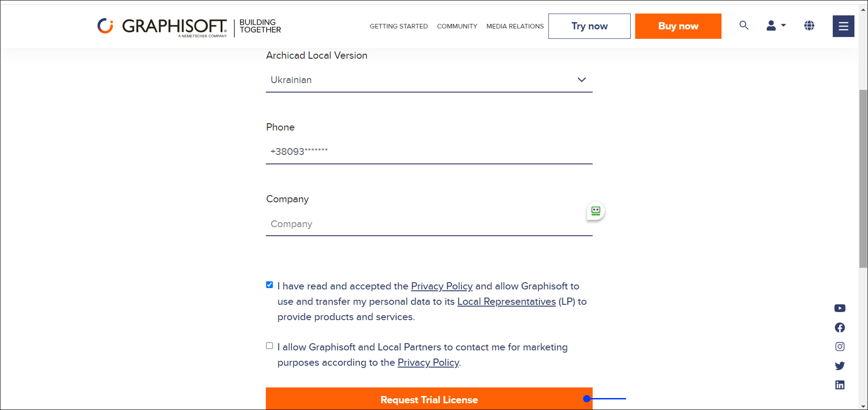This screenshot has height=410, width=868.
Task: Click the search magnifier icon
Action: pos(744,26)
